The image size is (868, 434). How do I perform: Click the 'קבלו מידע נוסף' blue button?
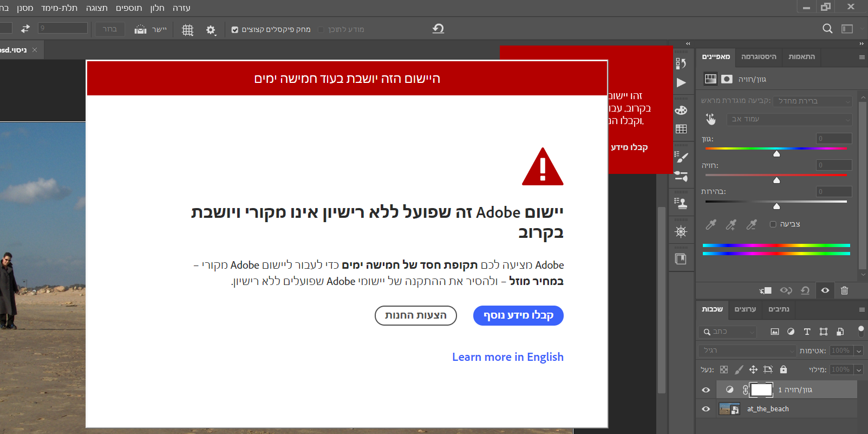click(x=518, y=316)
